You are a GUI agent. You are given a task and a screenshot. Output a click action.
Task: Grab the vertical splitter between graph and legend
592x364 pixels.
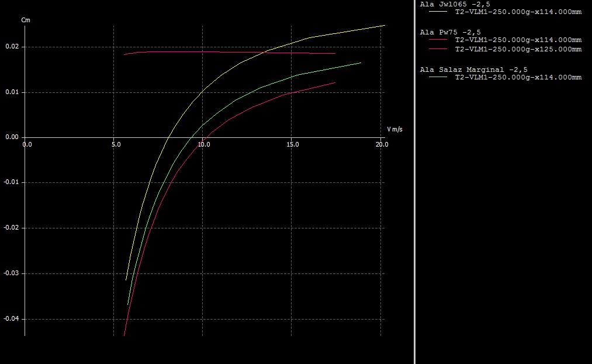[414, 182]
